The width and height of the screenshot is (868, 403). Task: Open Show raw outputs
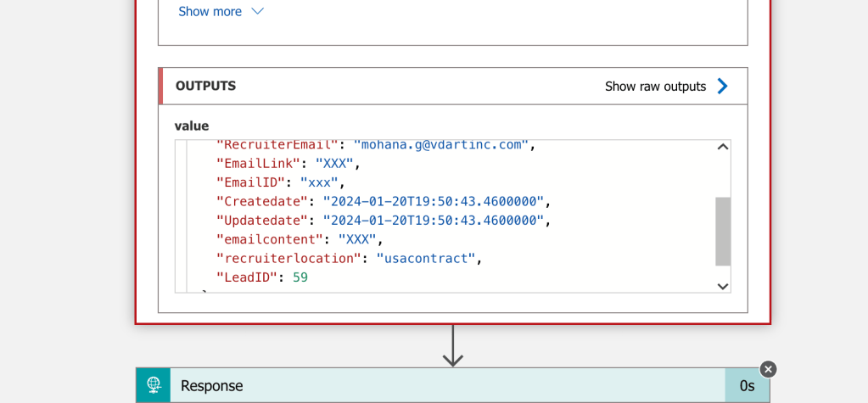655,87
